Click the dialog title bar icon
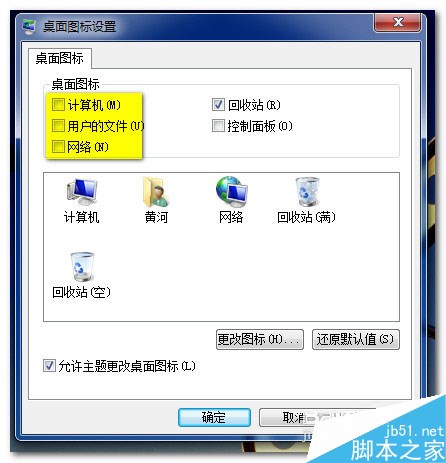This screenshot has height=463, width=446. tap(29, 27)
